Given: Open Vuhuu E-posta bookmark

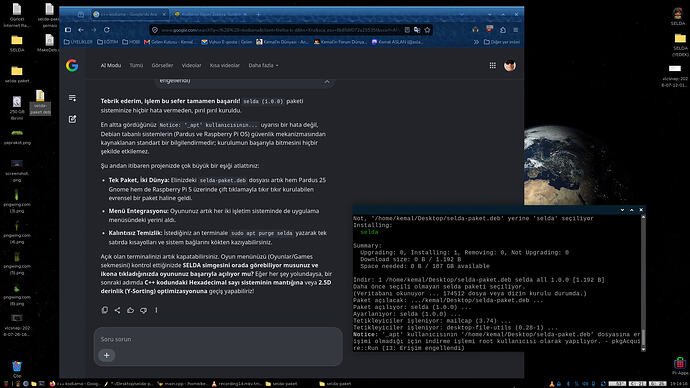Looking at the screenshot, I should tap(227, 42).
